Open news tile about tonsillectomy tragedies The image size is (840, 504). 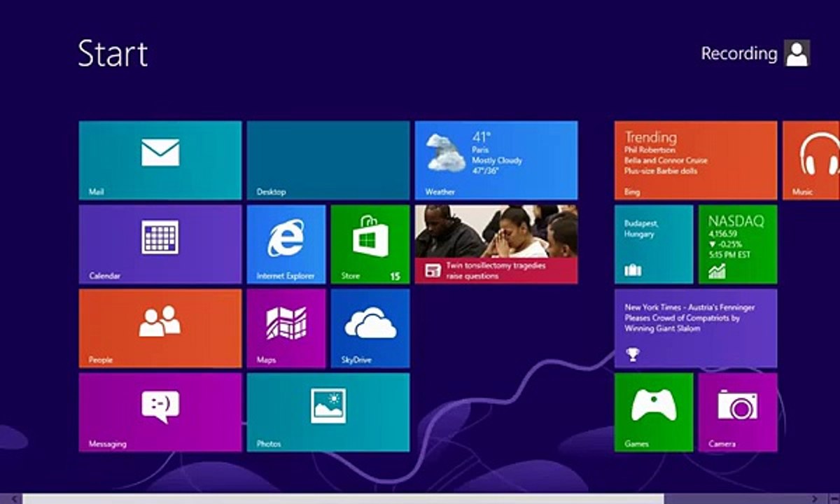tap(496, 244)
